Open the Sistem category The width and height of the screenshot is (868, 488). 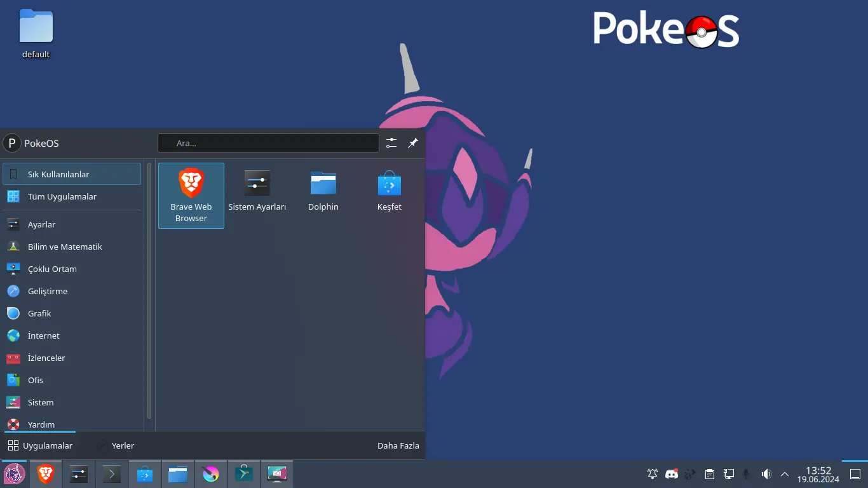point(72,402)
